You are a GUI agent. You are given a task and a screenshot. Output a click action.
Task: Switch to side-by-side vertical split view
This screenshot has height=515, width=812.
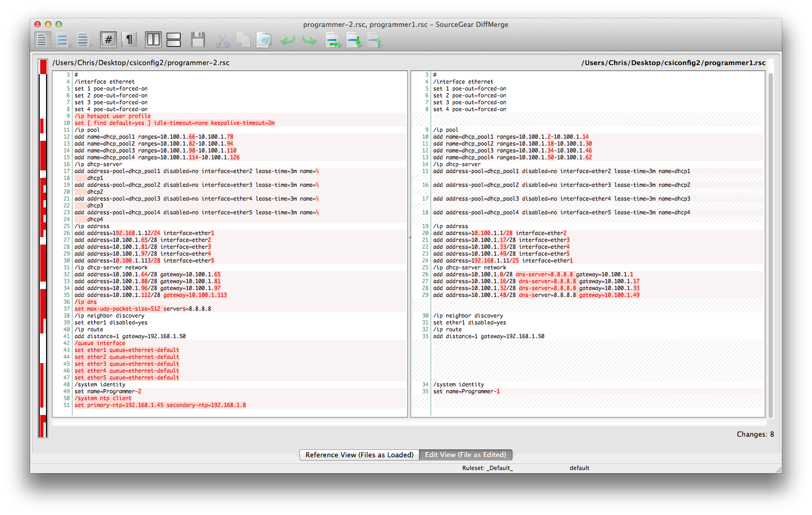pos(153,40)
